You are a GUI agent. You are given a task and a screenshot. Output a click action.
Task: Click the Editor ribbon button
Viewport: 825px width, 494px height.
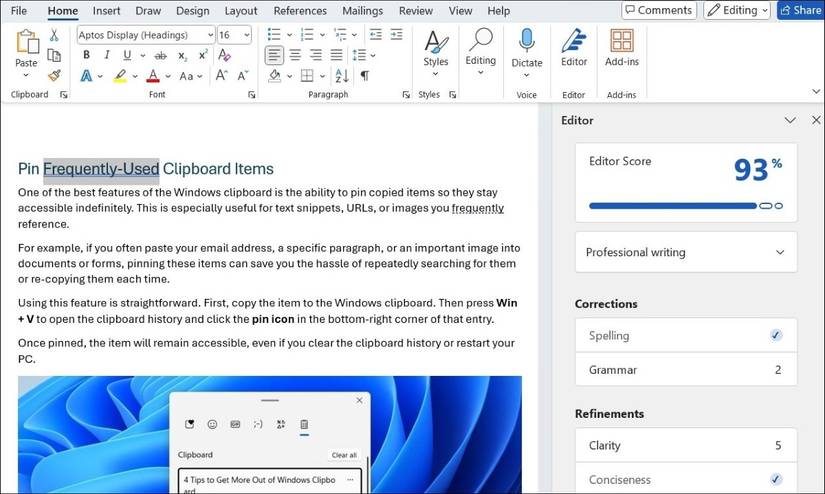(574, 47)
